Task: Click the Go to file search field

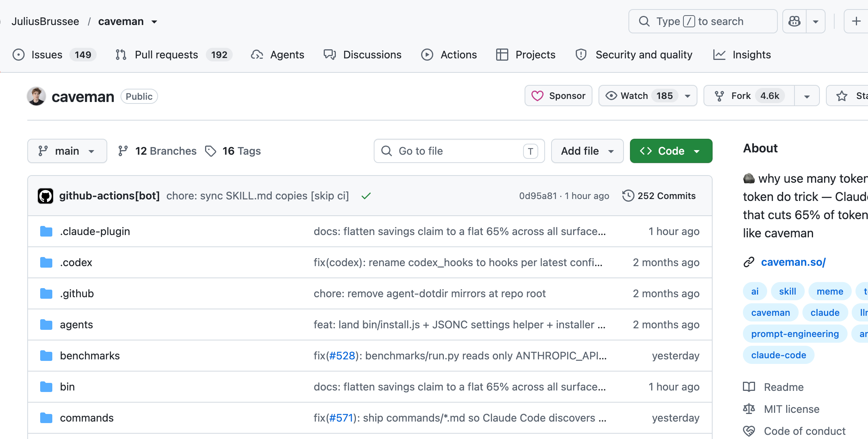Action: pos(459,151)
